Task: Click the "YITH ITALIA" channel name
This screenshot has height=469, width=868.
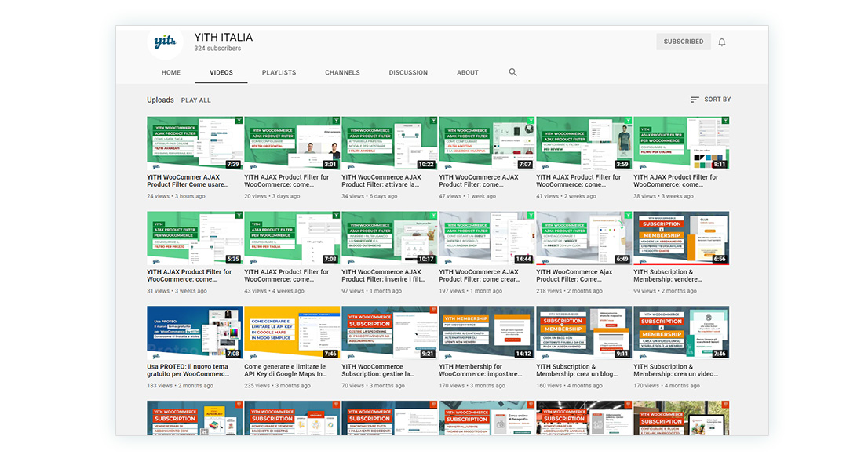Action: (223, 37)
